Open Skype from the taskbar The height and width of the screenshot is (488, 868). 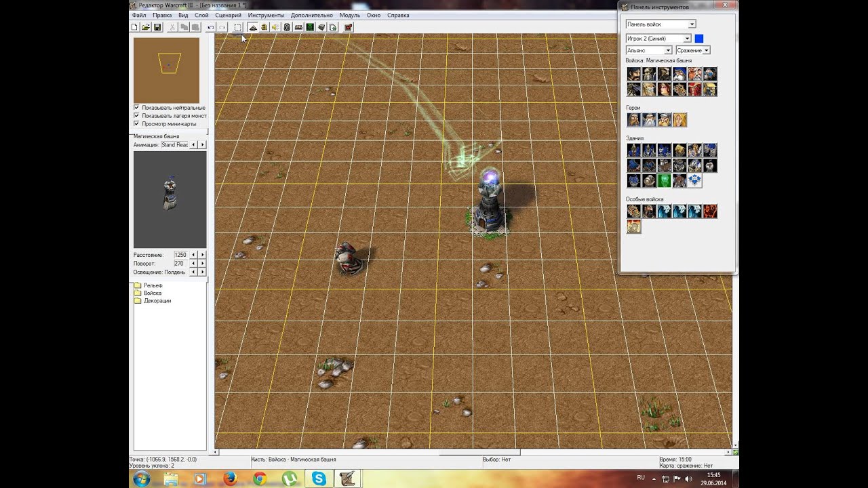point(319,479)
